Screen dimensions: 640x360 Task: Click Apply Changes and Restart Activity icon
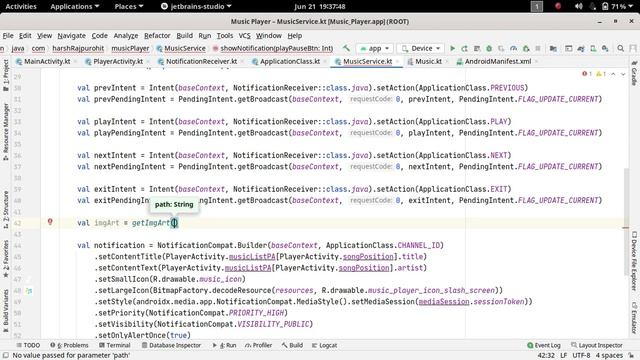pos(464,48)
